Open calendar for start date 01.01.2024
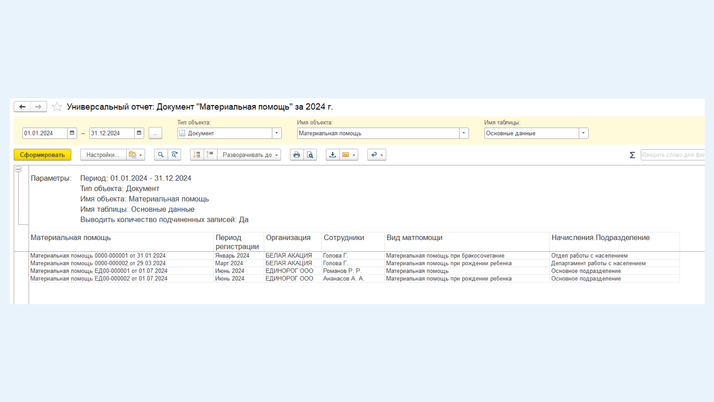The width and height of the screenshot is (714, 402). click(72, 133)
